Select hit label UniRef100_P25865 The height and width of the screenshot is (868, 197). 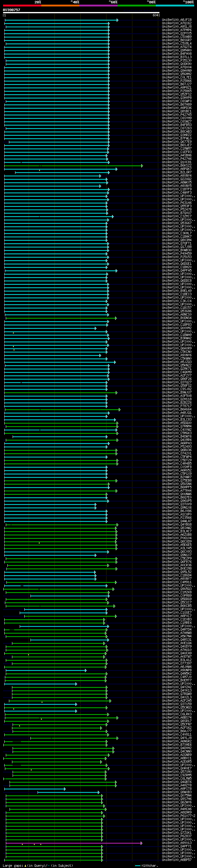point(177,91)
